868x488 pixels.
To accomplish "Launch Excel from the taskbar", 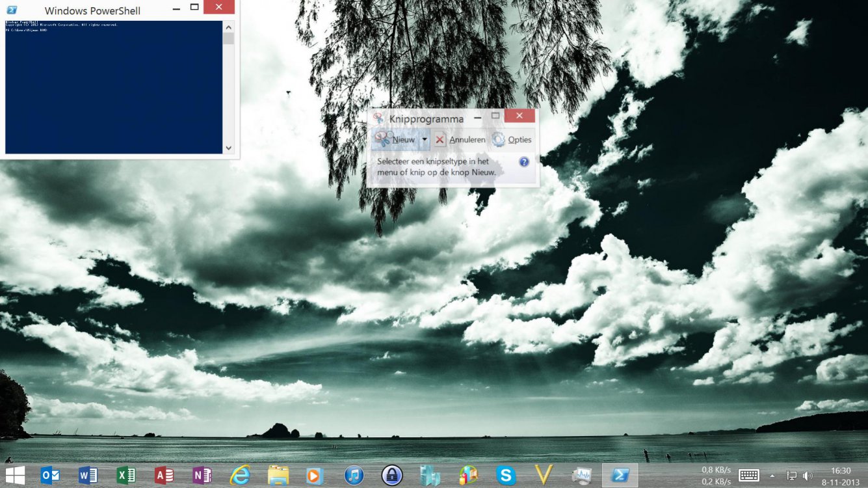I will click(126, 475).
